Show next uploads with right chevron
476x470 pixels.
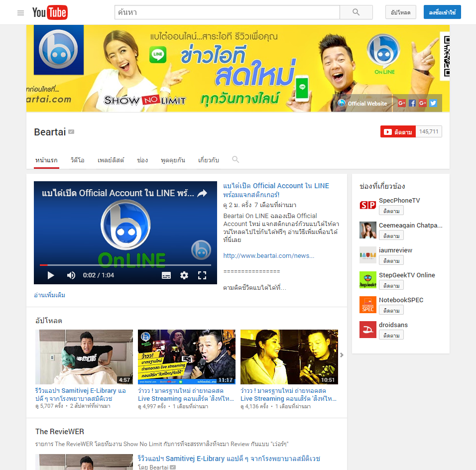click(x=342, y=355)
